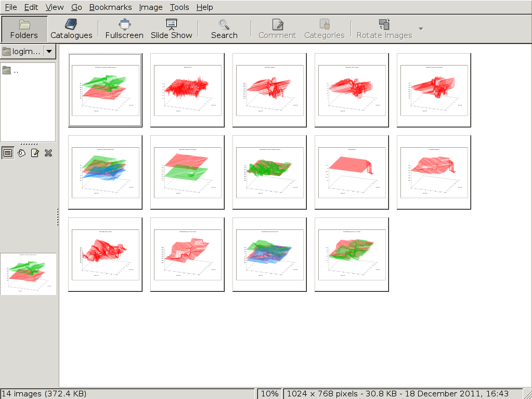Image resolution: width=532 pixels, height=399 pixels.
Task: Click the Rotate Images tool
Action: coord(384,29)
